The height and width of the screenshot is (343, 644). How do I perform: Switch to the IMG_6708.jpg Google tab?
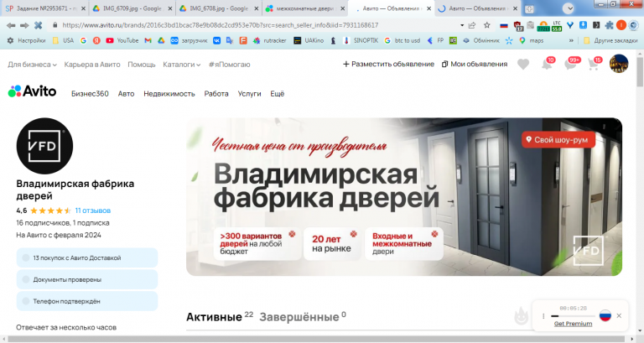(219, 8)
